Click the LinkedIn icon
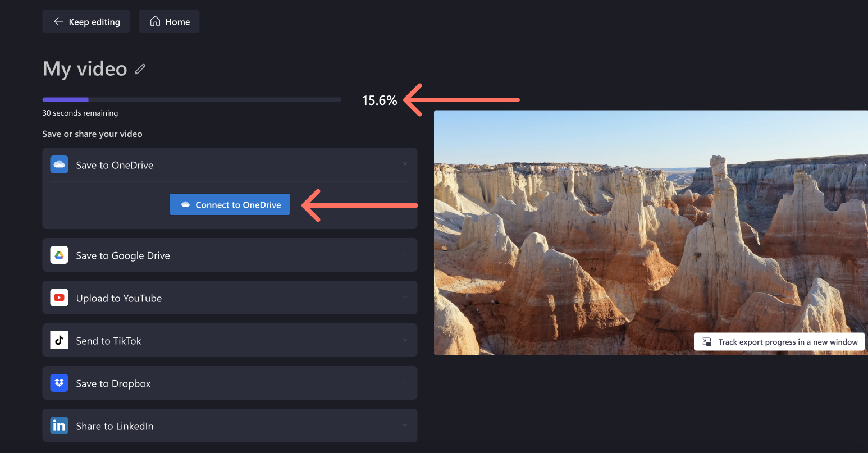 [x=59, y=425]
